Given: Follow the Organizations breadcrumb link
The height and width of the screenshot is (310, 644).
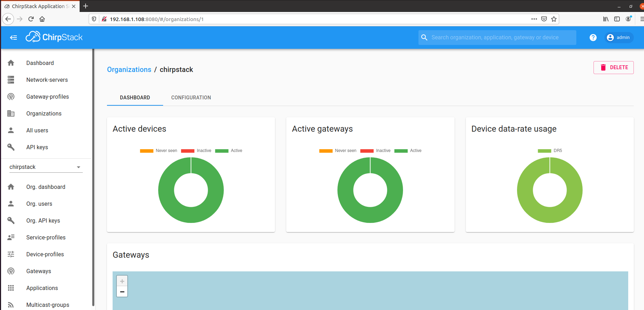Looking at the screenshot, I should pyautogui.click(x=129, y=70).
